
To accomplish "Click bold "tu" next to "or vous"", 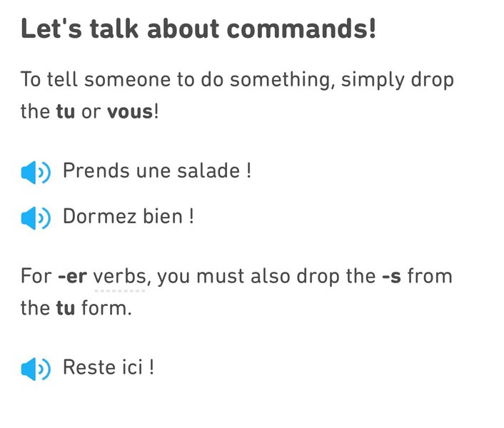I will click(x=66, y=111).
